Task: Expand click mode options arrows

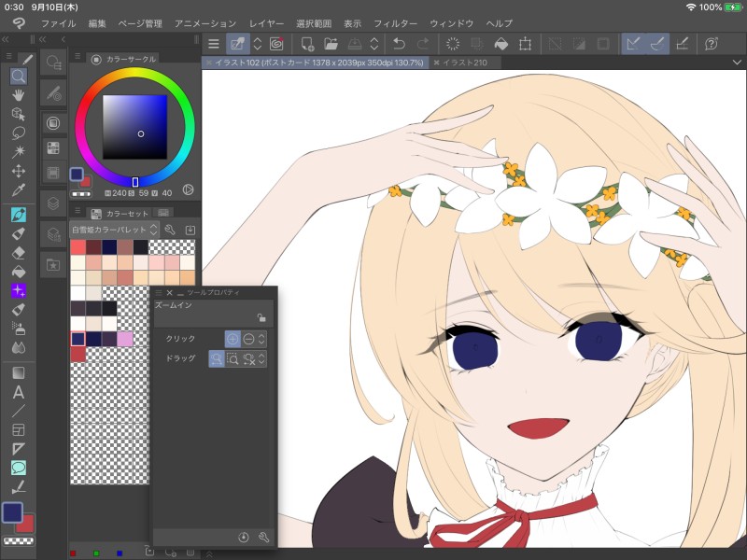Action: coord(261,339)
